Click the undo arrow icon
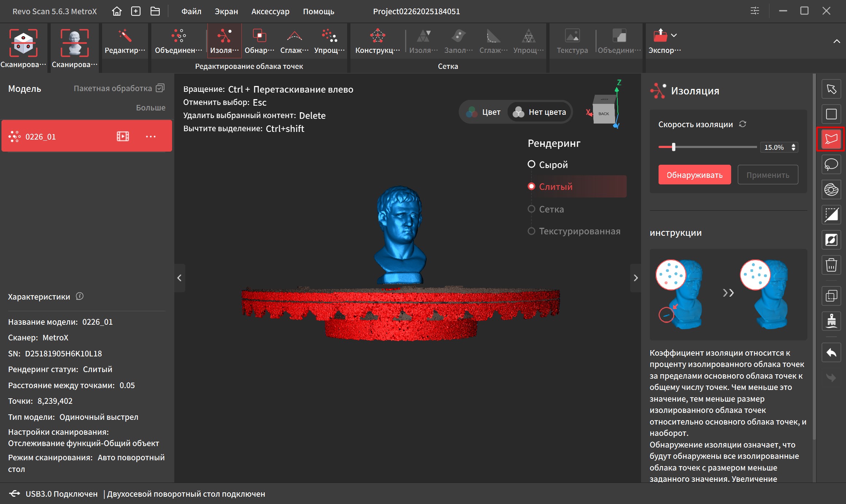This screenshot has height=504, width=846. 831,352
